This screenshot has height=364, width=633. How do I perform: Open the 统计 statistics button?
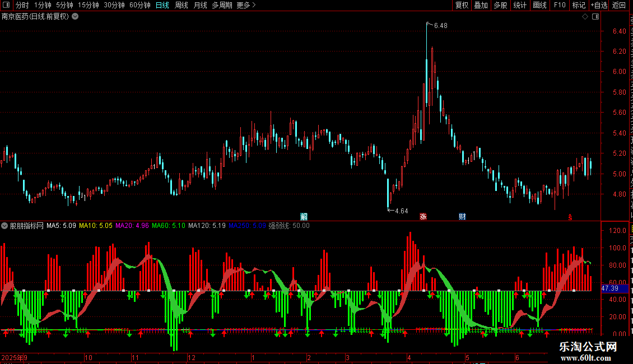point(520,5)
